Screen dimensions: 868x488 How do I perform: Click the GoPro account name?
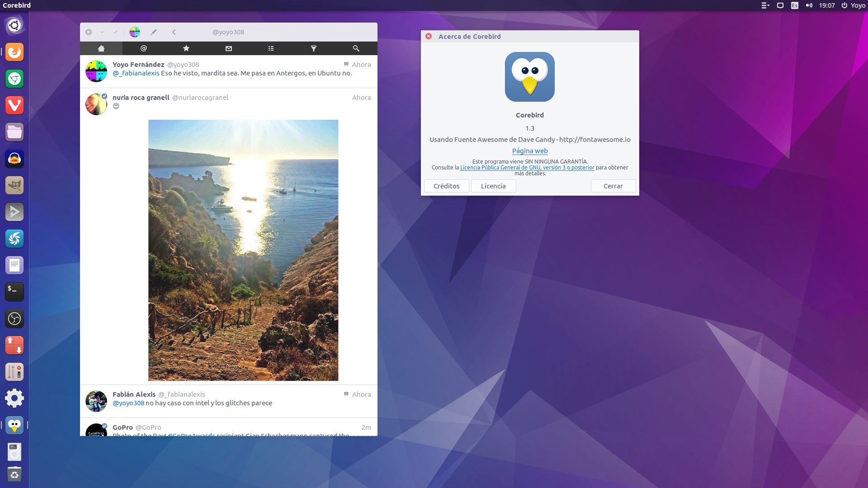pos(123,427)
